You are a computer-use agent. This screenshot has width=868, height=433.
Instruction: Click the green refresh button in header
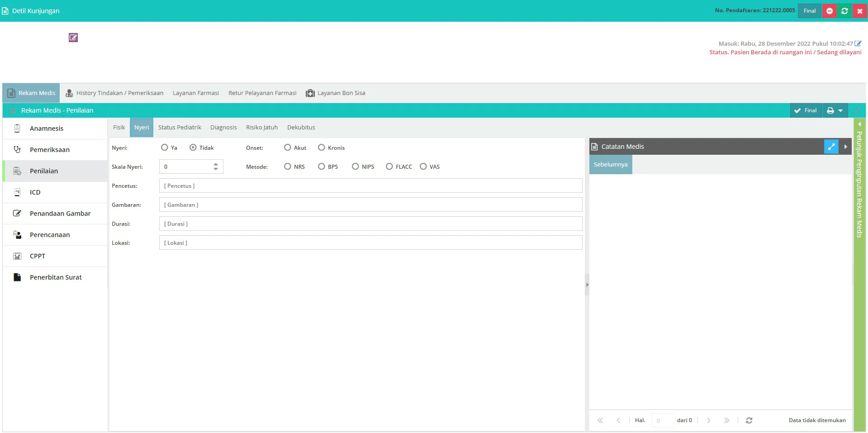coord(844,11)
